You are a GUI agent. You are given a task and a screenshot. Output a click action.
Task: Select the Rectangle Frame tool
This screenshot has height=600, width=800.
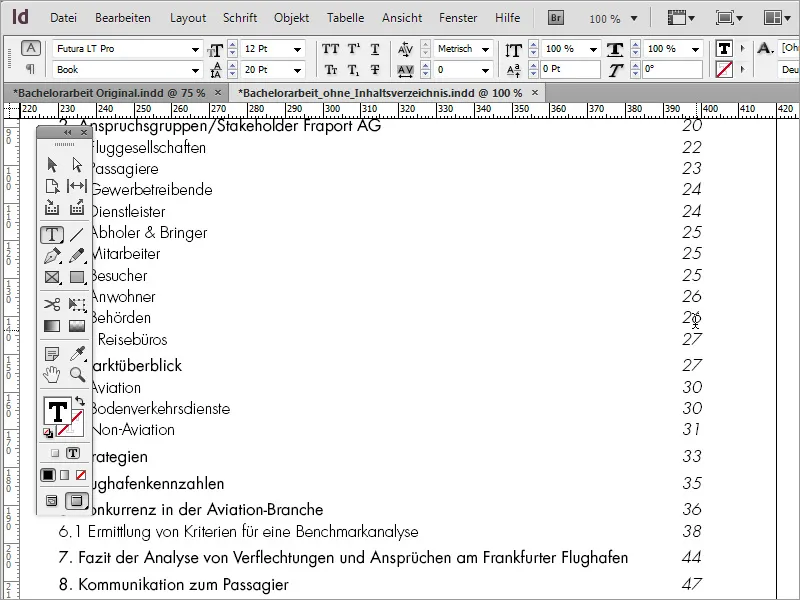coord(52,277)
